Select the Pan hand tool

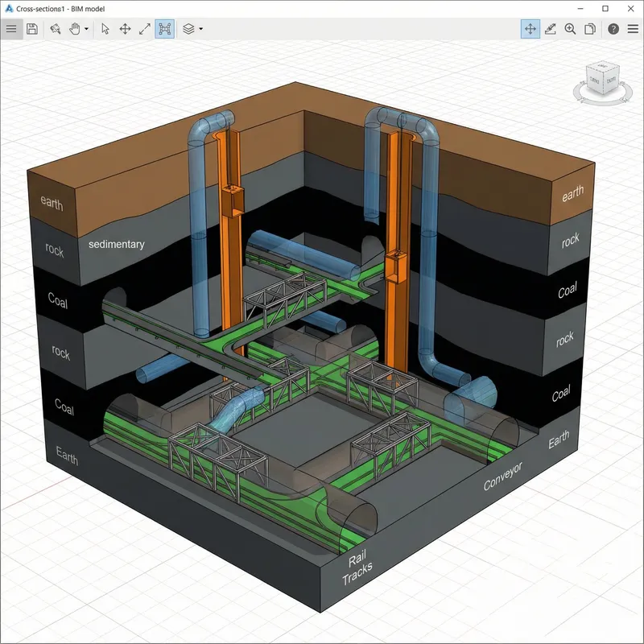point(75,29)
